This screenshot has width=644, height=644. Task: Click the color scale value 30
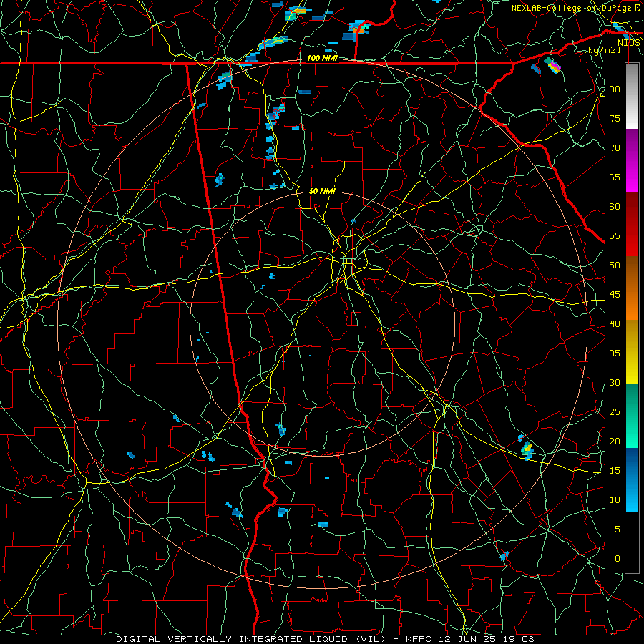615,383
